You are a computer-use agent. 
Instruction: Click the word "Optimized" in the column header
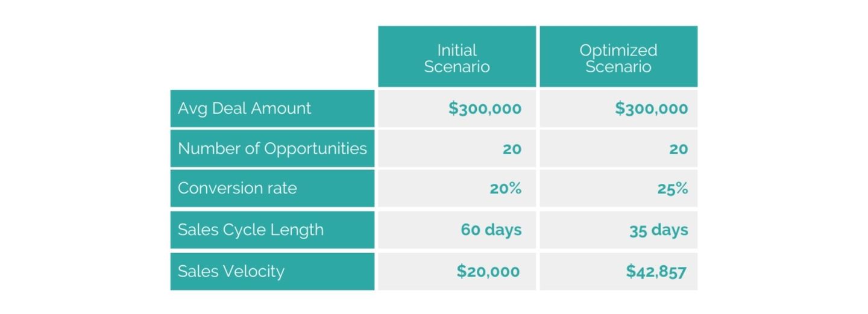618,50
